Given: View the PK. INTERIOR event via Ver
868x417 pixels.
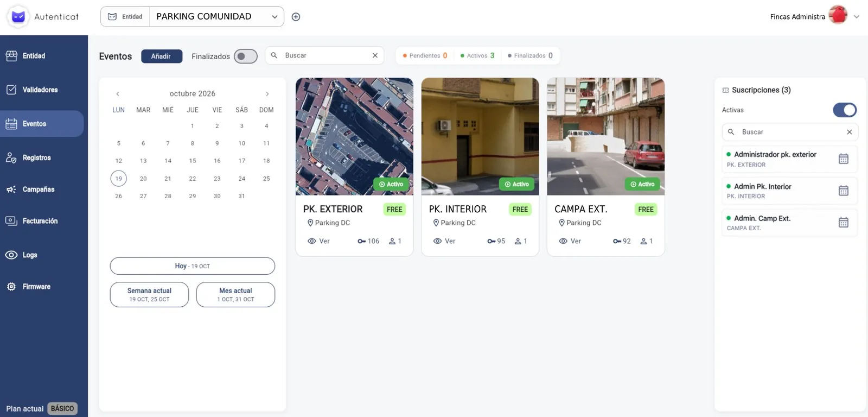Looking at the screenshot, I should click(x=444, y=241).
